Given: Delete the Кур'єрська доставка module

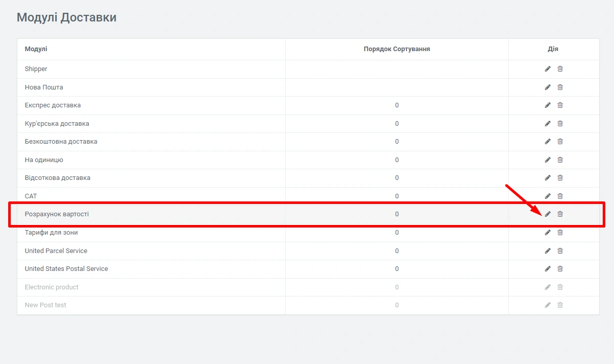Looking at the screenshot, I should (560, 124).
